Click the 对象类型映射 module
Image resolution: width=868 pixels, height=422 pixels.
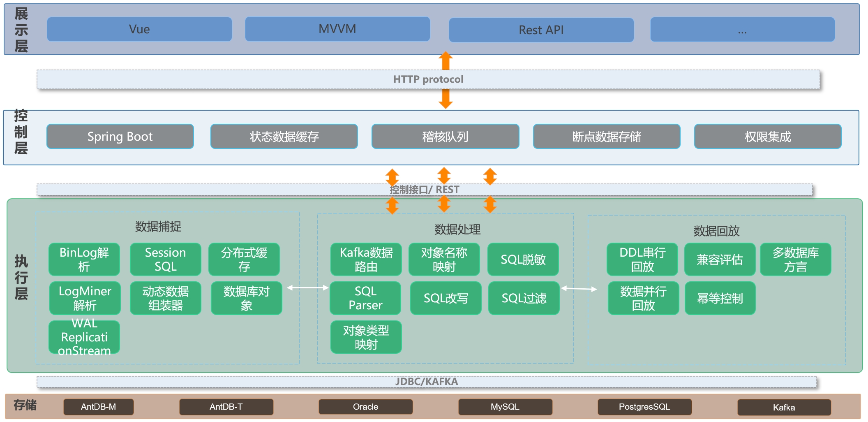click(366, 337)
